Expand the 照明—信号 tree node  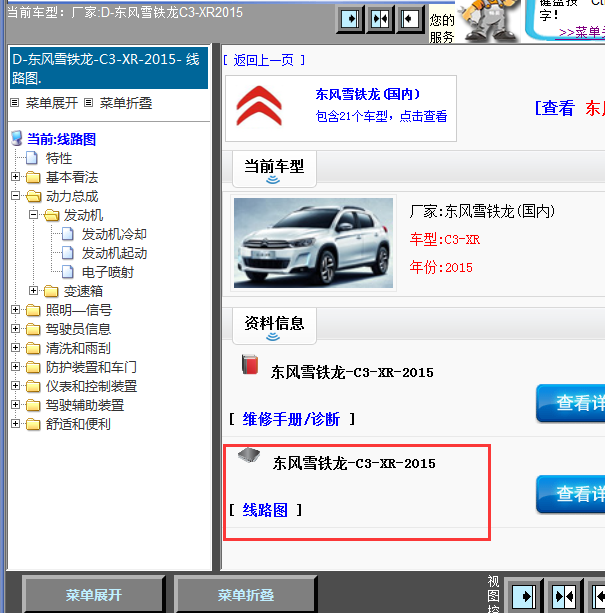pyautogui.click(x=15, y=310)
